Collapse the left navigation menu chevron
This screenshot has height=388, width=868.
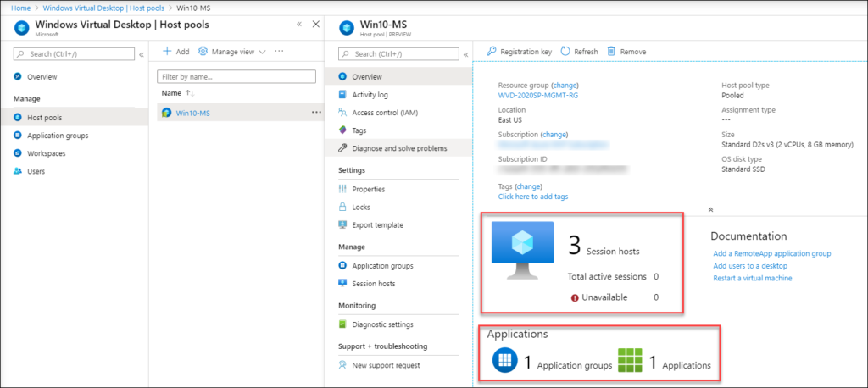coord(142,54)
